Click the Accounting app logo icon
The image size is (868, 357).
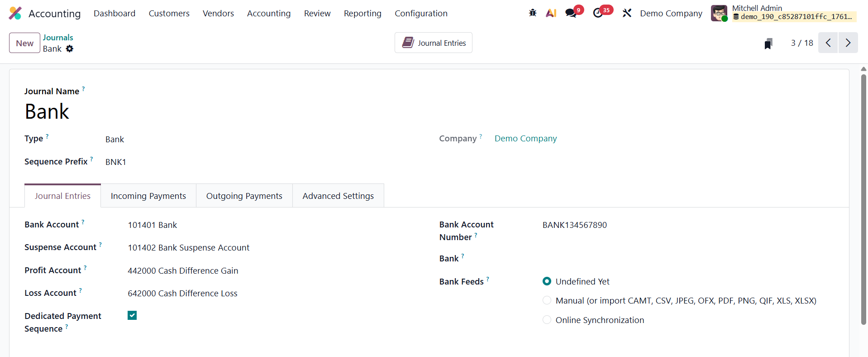(x=15, y=13)
